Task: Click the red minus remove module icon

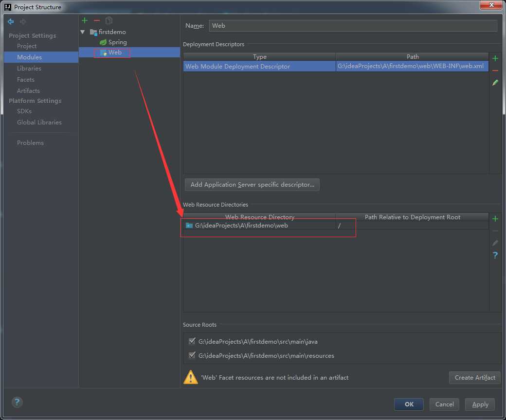Action: point(97,20)
